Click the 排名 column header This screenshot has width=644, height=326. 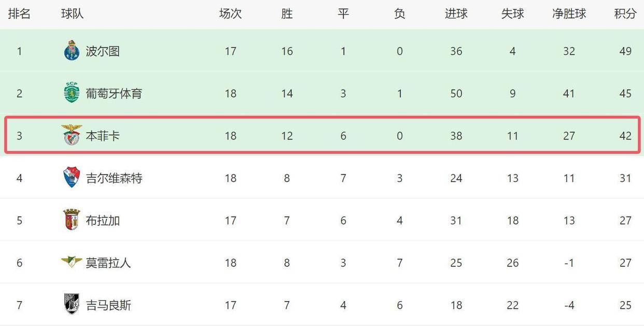pos(19,14)
